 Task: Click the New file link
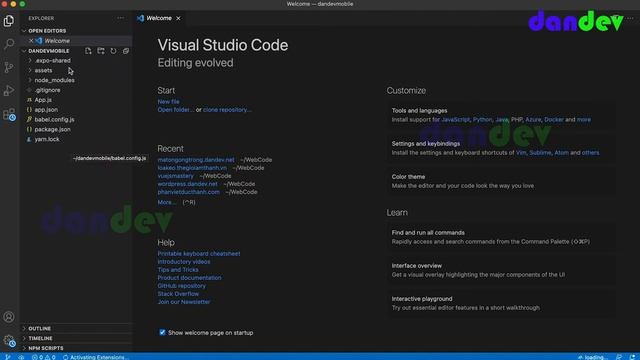tap(169, 102)
